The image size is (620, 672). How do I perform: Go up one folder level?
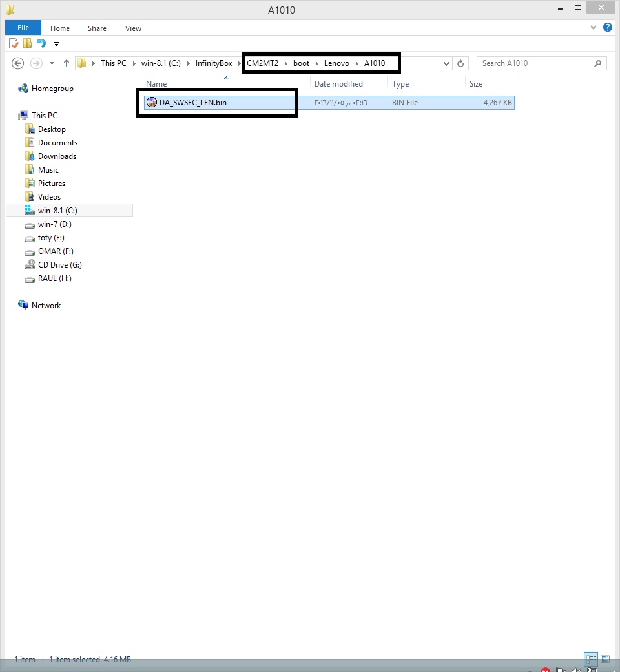pyautogui.click(x=67, y=63)
